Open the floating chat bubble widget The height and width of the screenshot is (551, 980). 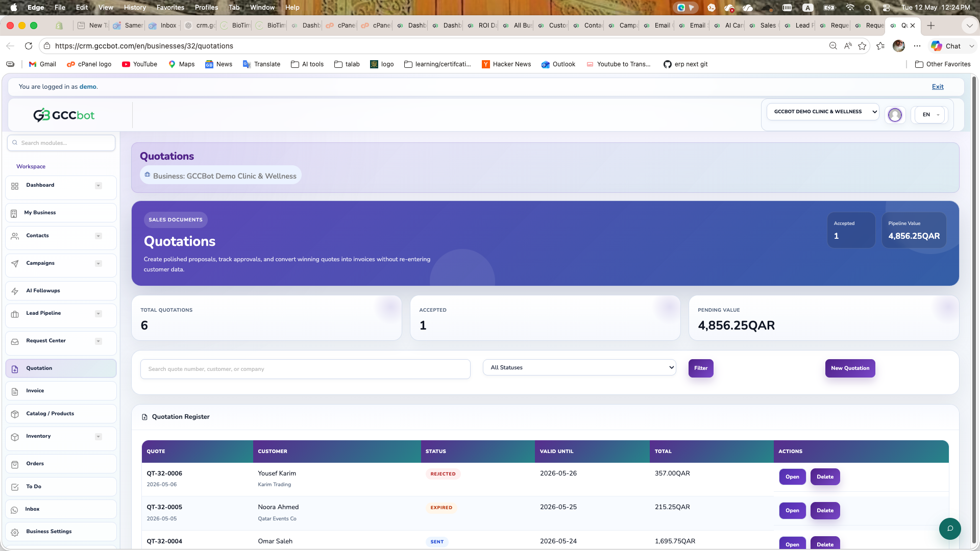950,529
